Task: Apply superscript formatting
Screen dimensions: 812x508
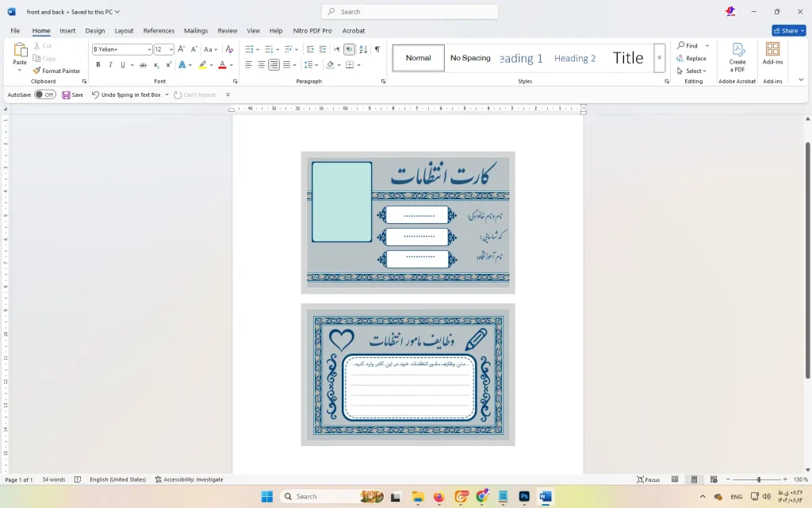Action: tap(168, 65)
